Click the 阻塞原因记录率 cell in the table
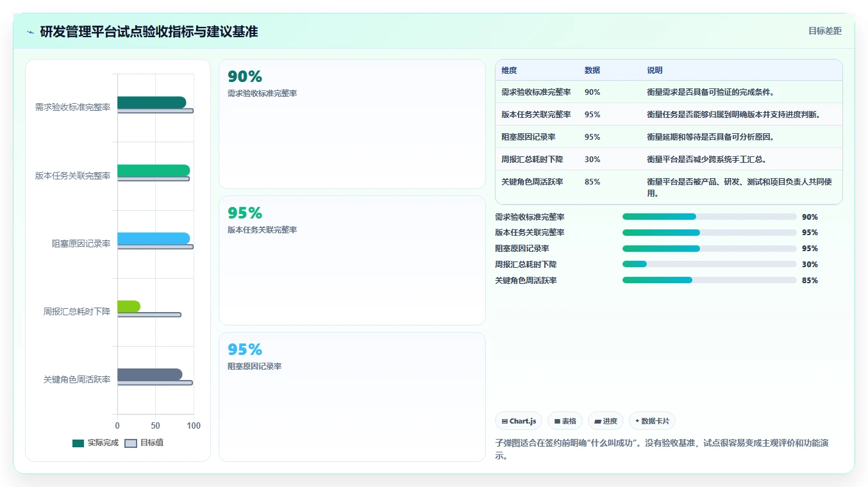 pos(528,137)
